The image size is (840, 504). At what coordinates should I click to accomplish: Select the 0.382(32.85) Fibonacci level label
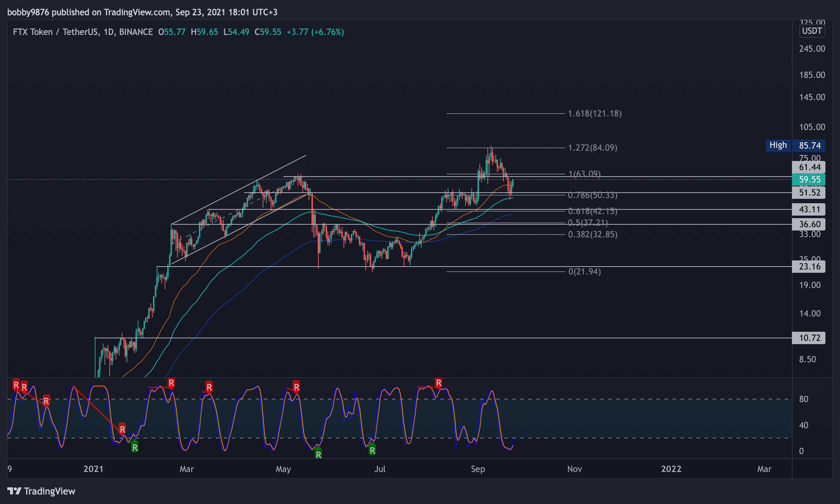pyautogui.click(x=593, y=235)
